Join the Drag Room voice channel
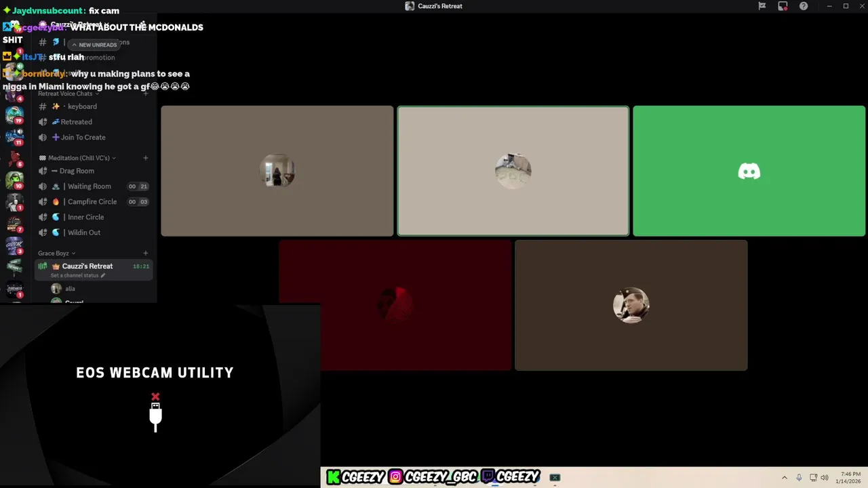The width and height of the screenshot is (868, 488). 94,171
